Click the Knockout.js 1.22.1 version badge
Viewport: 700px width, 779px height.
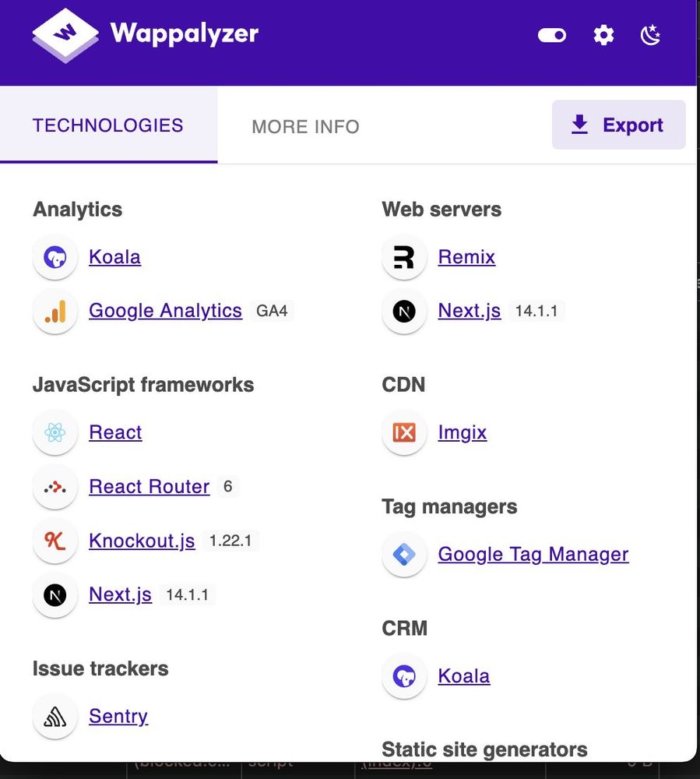pos(230,541)
